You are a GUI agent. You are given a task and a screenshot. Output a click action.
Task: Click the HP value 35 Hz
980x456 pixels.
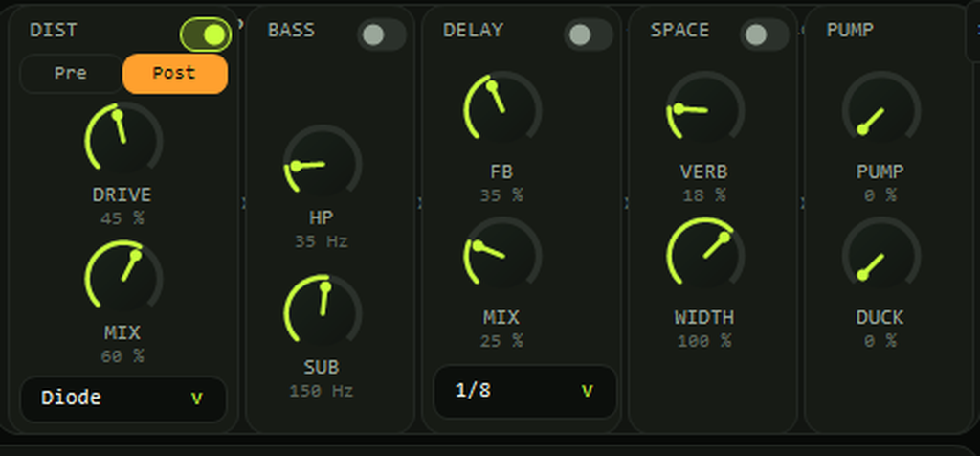coord(322,241)
